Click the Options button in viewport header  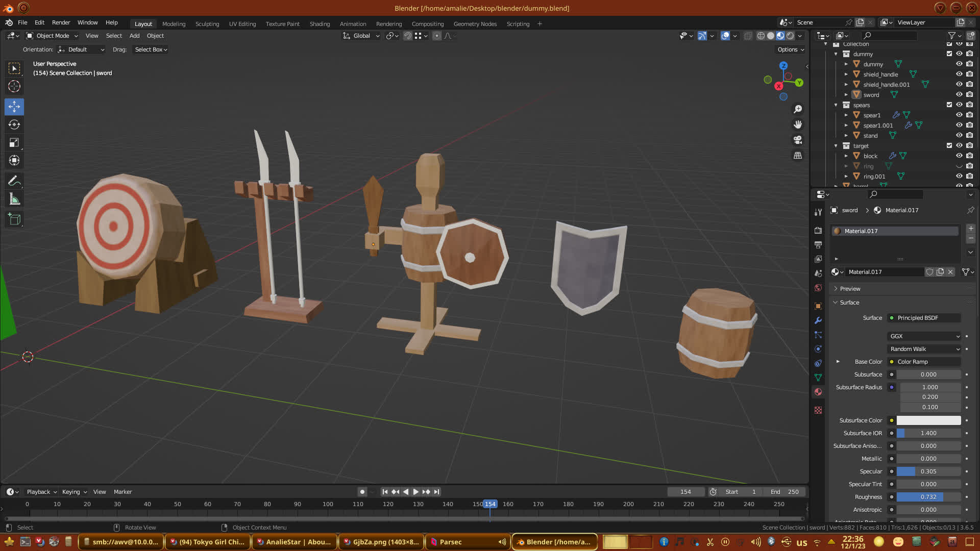[791, 49]
